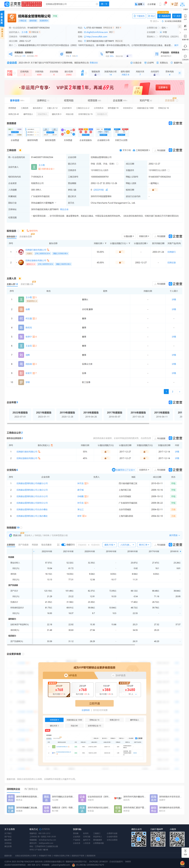Open the 持股比例 dropdown above the shareholder table

[x=144, y=236]
